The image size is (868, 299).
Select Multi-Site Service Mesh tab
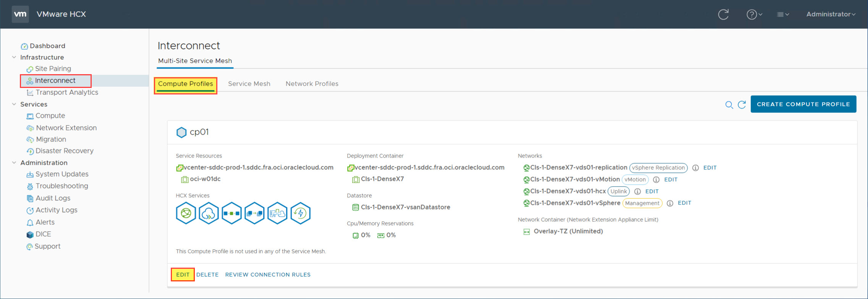[x=195, y=61]
